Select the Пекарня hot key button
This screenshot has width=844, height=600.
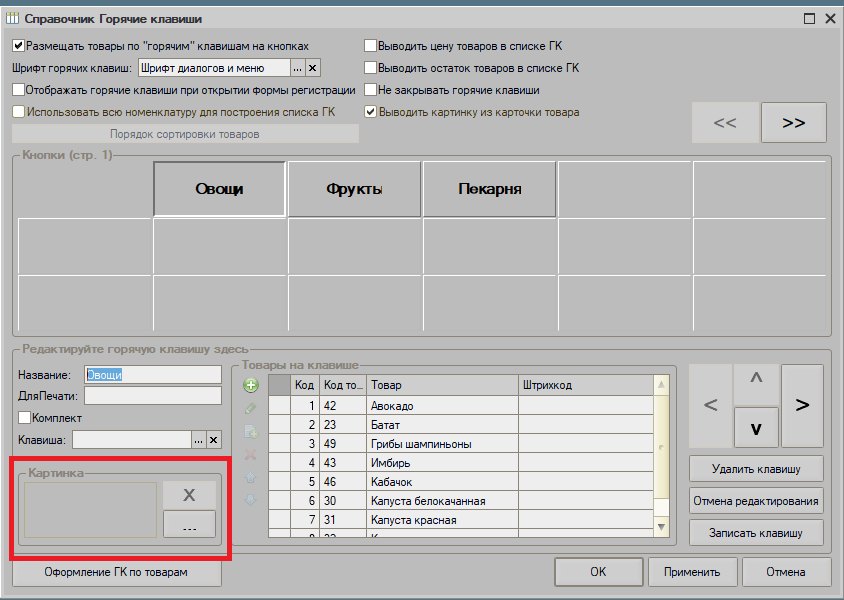click(x=490, y=189)
